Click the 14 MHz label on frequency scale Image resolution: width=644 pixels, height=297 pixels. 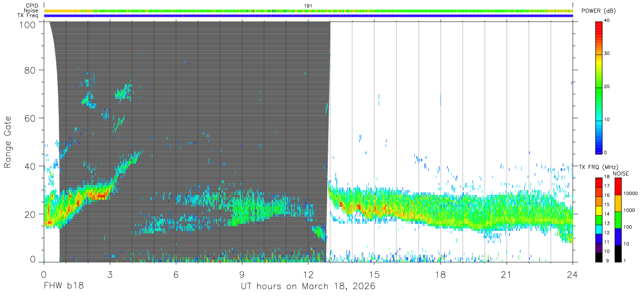[x=607, y=214]
